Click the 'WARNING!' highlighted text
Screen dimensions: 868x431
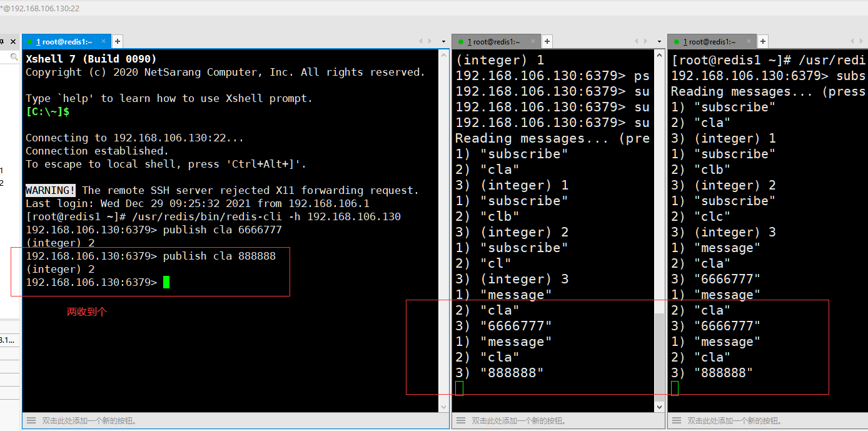tap(51, 190)
